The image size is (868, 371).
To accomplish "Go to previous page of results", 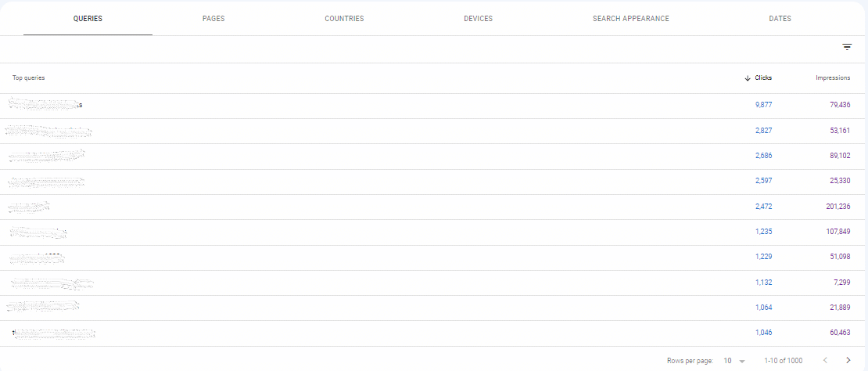I will tap(824, 360).
